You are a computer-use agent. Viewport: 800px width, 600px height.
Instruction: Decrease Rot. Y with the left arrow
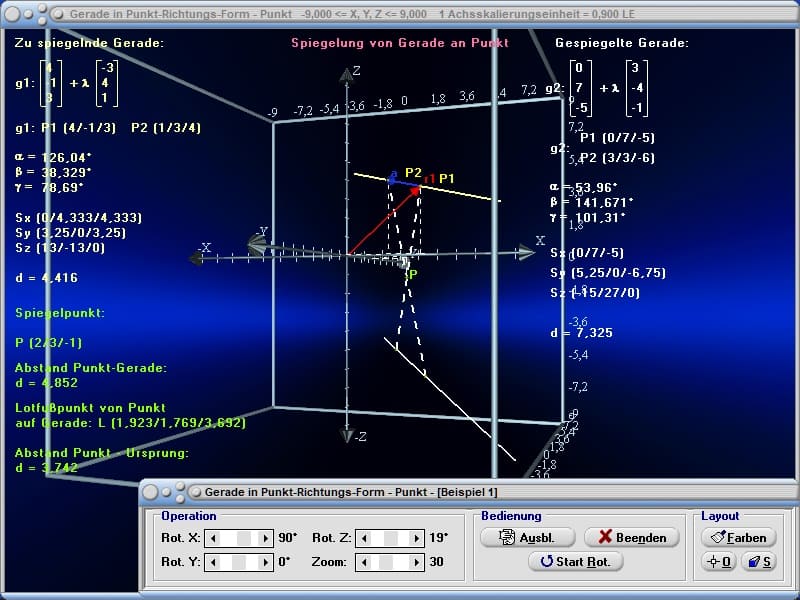(x=213, y=562)
